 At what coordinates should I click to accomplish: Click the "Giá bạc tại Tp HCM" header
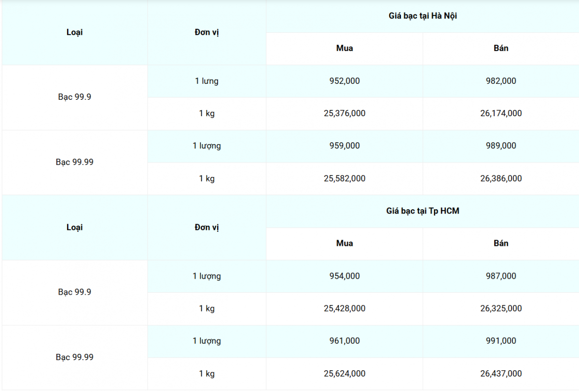tap(423, 211)
